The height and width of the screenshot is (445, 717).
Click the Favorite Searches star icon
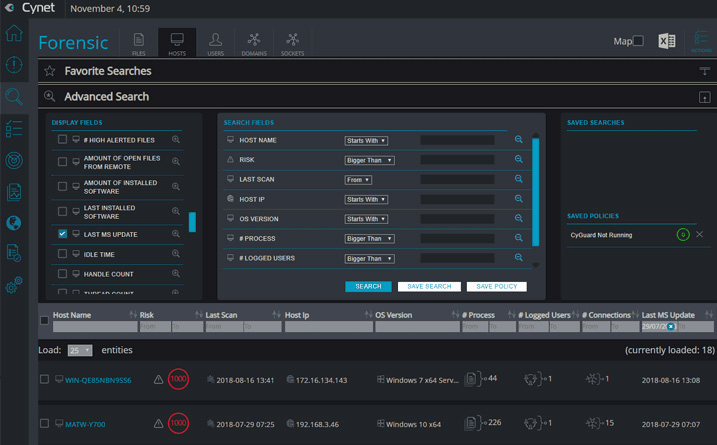[50, 71]
